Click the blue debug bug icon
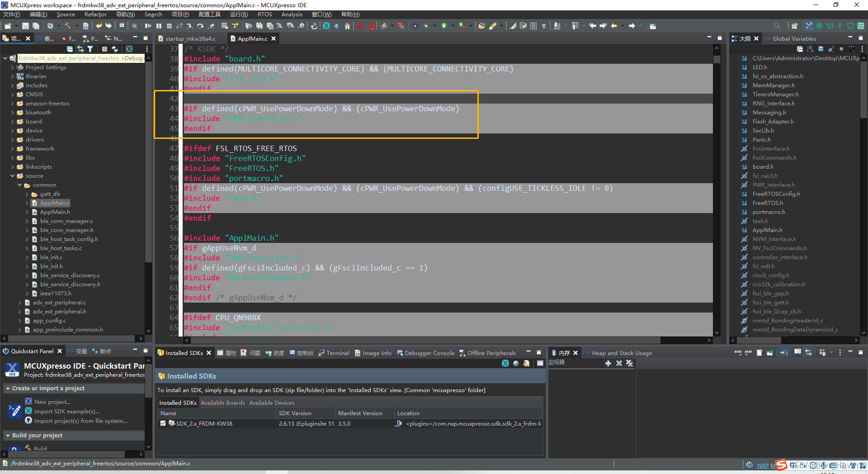 [x=415, y=26]
